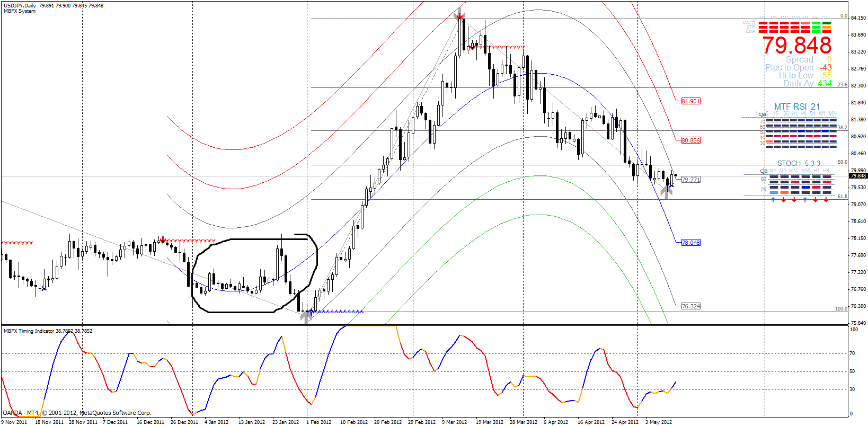The height and width of the screenshot is (426, 868).
Task: Click the red 80.836 projection price label
Action: [x=691, y=140]
